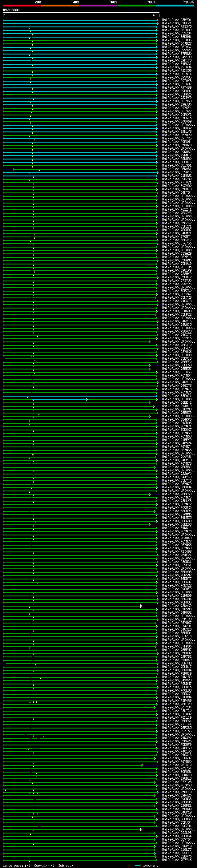
Task: Open hit label UniRef100_Q22AV0
Action: click(177, 474)
